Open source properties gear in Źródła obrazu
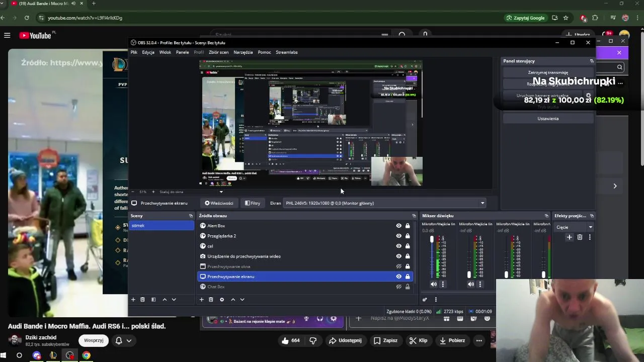The image size is (644, 362). click(222, 300)
